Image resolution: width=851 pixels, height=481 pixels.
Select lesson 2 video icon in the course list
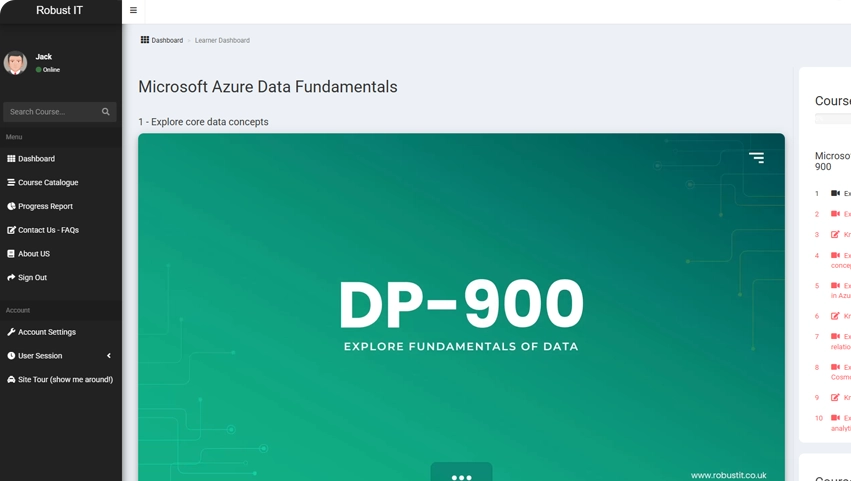(x=835, y=214)
